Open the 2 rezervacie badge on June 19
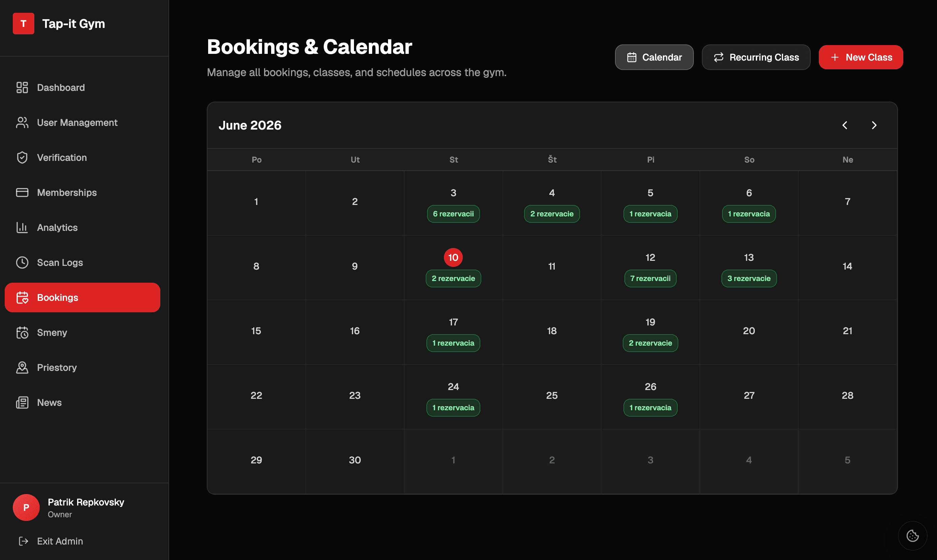 coord(650,343)
